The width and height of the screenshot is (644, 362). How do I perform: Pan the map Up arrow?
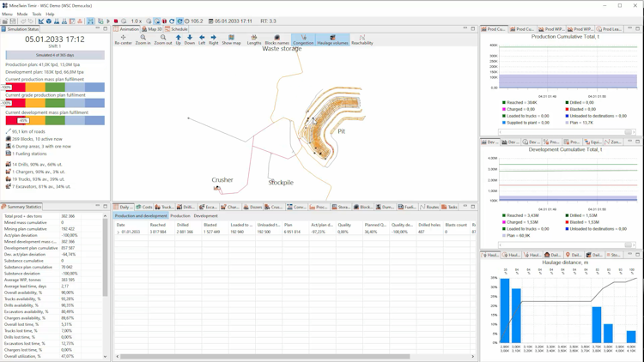coord(179,39)
